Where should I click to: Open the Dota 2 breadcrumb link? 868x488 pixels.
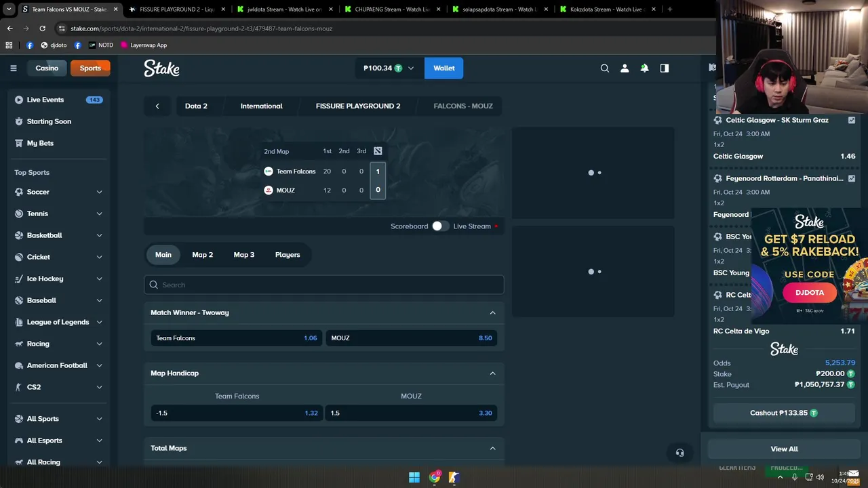(196, 106)
